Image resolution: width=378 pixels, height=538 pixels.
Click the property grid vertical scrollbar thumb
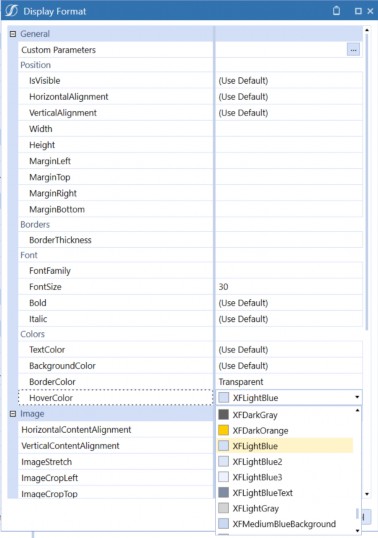(367, 183)
